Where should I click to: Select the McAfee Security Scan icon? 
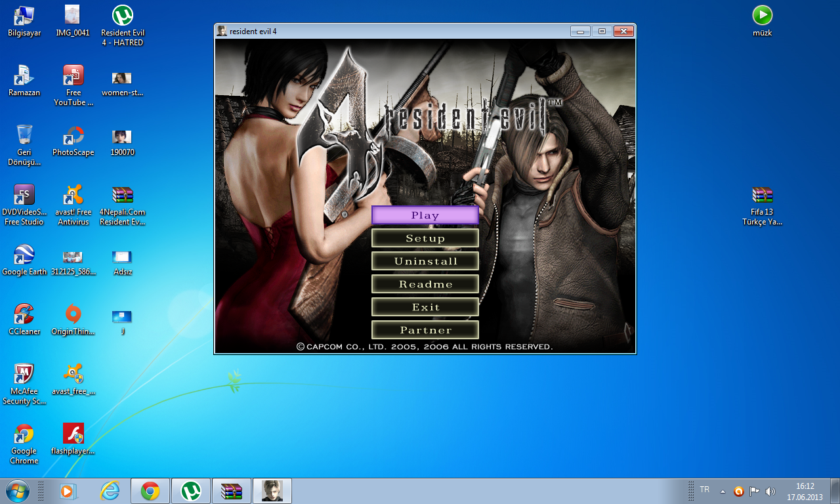click(24, 384)
